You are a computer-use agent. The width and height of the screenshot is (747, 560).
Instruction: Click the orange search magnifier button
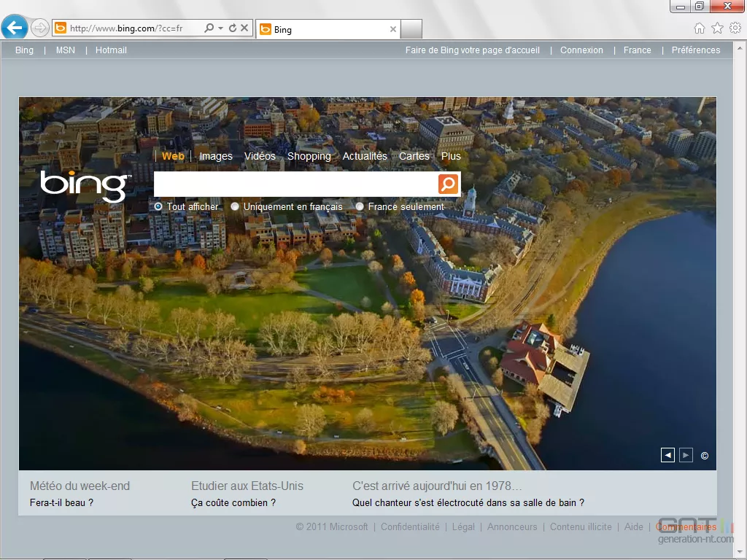(x=449, y=184)
